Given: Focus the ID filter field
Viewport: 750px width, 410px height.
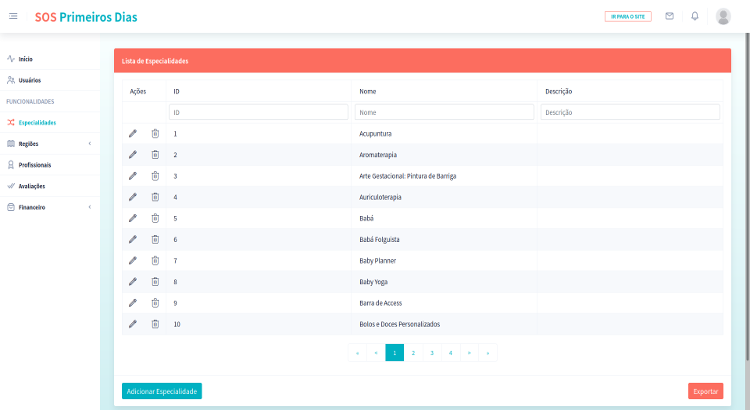Looking at the screenshot, I should (258, 112).
